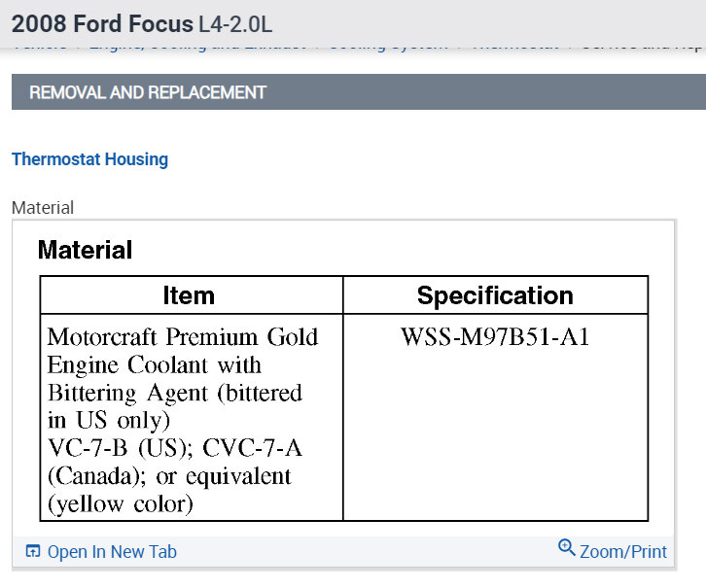Select the Vehicle breadcrumb link
Screen dimensions: 706x588
40,46
